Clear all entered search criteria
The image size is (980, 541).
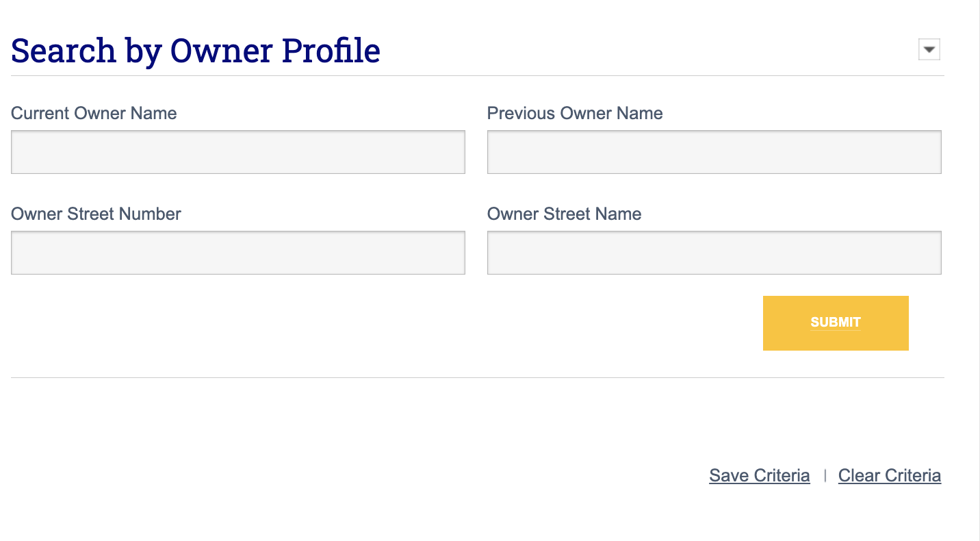[890, 475]
